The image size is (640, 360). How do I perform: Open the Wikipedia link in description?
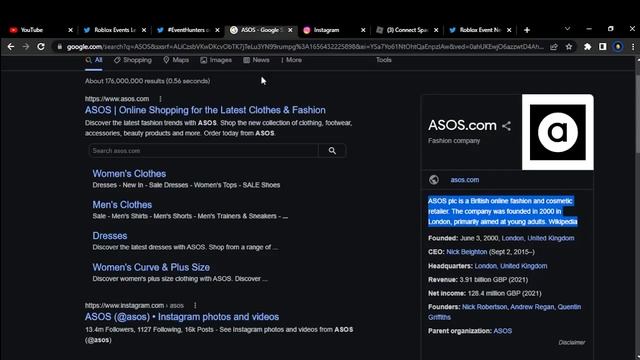click(563, 222)
